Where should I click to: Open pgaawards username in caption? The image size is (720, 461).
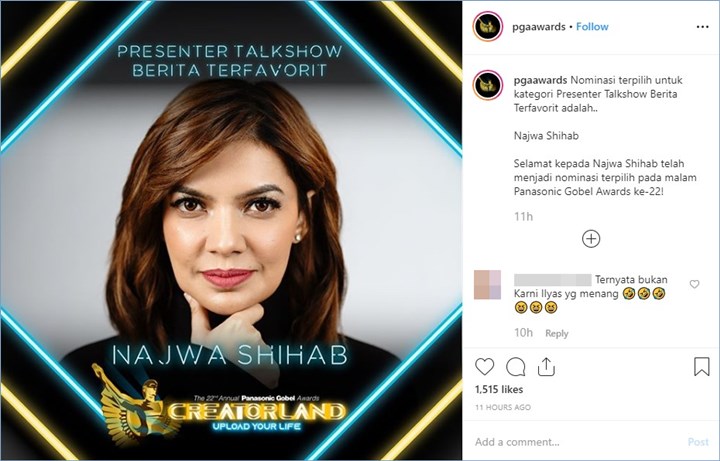pos(540,80)
